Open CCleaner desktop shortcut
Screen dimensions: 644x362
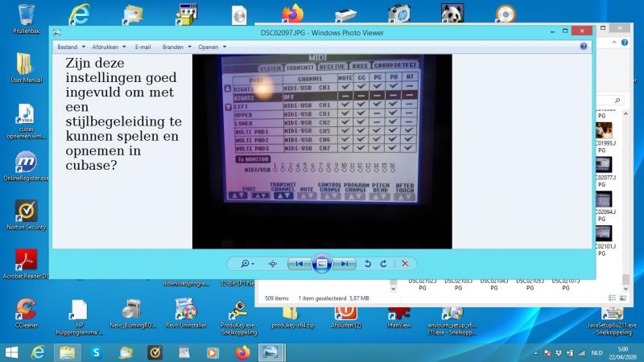pyautogui.click(x=27, y=313)
